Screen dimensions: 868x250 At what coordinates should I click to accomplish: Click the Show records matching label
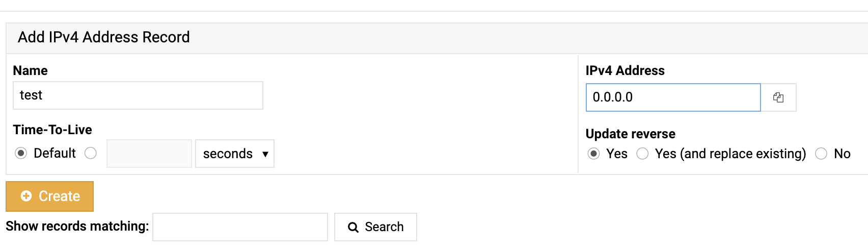[x=77, y=226]
